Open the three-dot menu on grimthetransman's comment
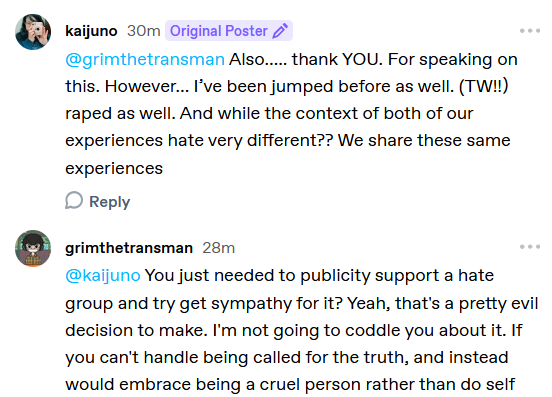552x397 pixels. [530, 247]
